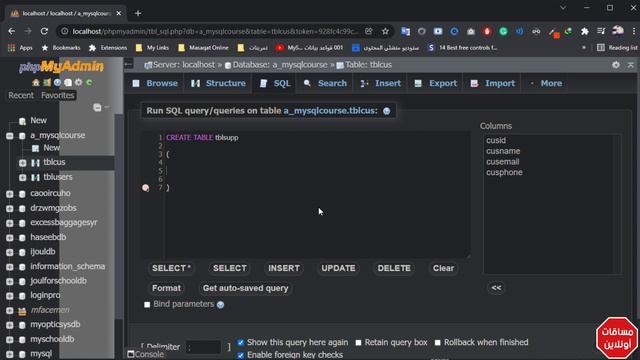640x360 pixels.
Task: Expand caooircuho database
Action: click(10, 194)
